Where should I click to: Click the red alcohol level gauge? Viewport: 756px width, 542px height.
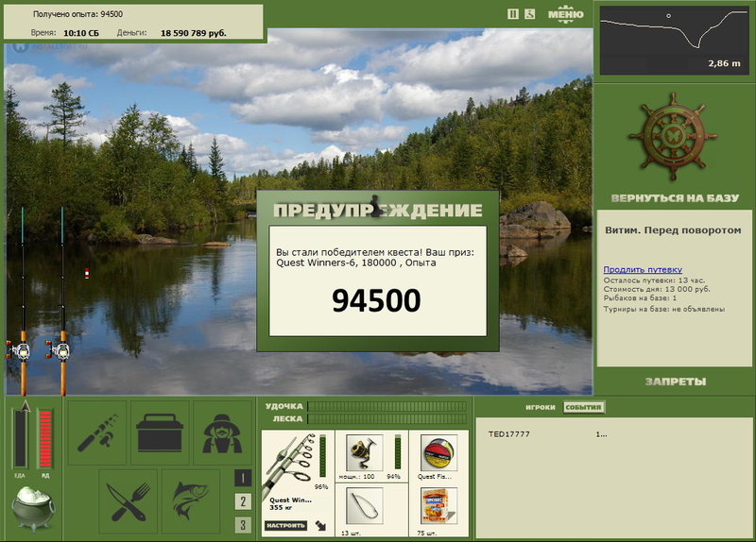pos(45,438)
